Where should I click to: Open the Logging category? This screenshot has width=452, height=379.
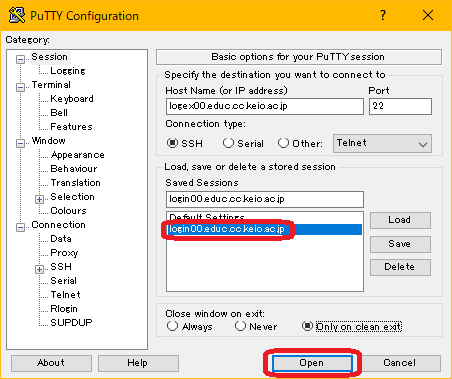(68, 71)
